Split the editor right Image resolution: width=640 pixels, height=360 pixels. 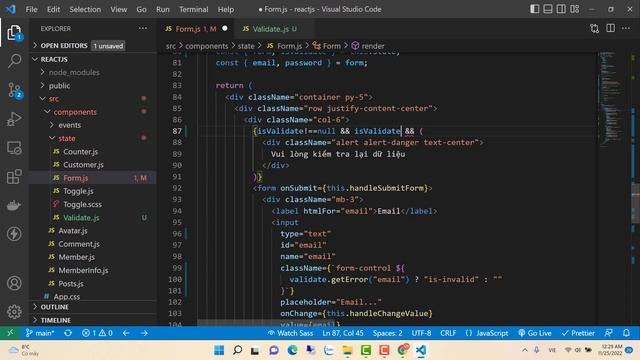611,28
